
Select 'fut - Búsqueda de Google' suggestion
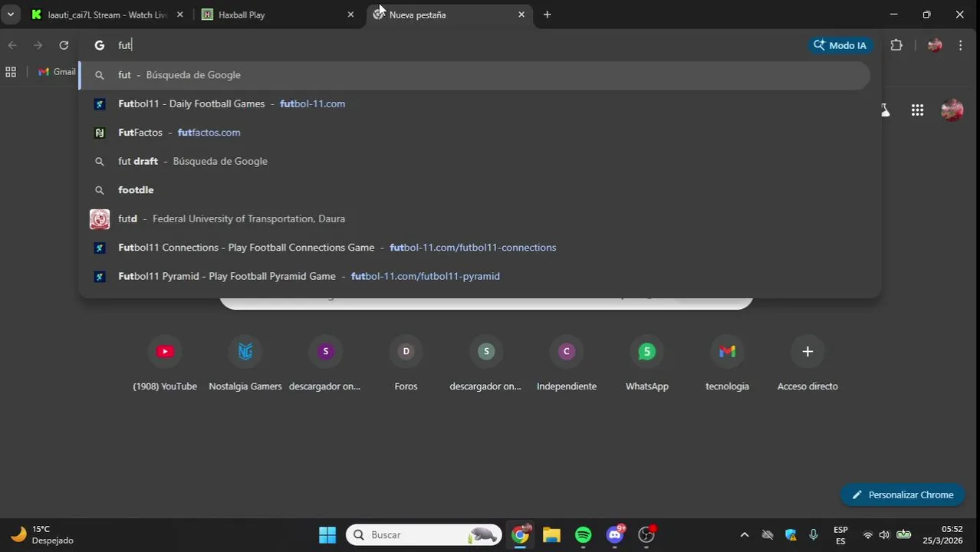[474, 75]
